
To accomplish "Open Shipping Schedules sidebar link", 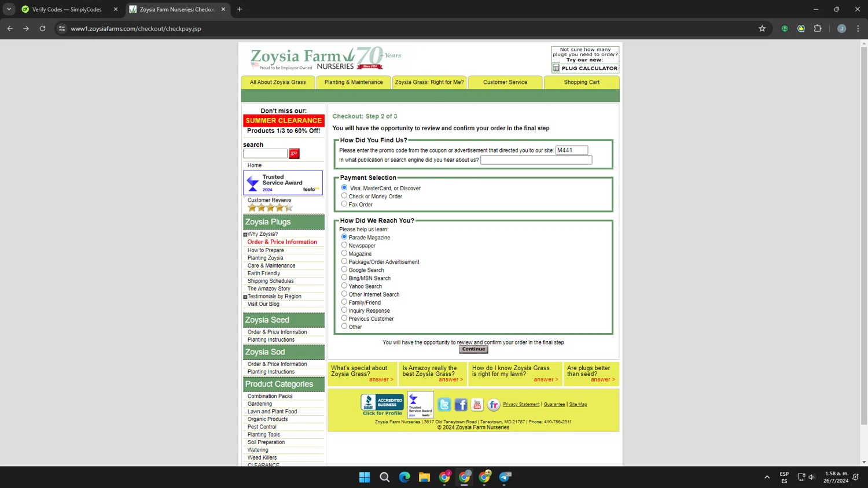I will point(271,281).
